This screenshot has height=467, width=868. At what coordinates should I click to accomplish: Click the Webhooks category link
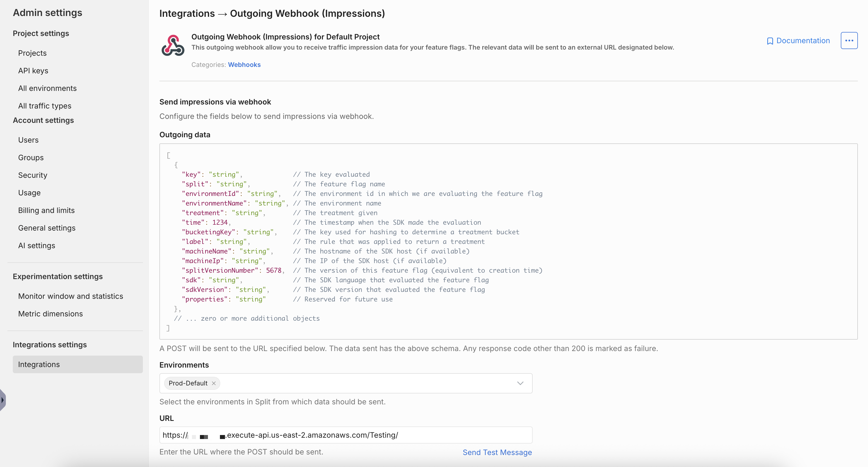244,65
